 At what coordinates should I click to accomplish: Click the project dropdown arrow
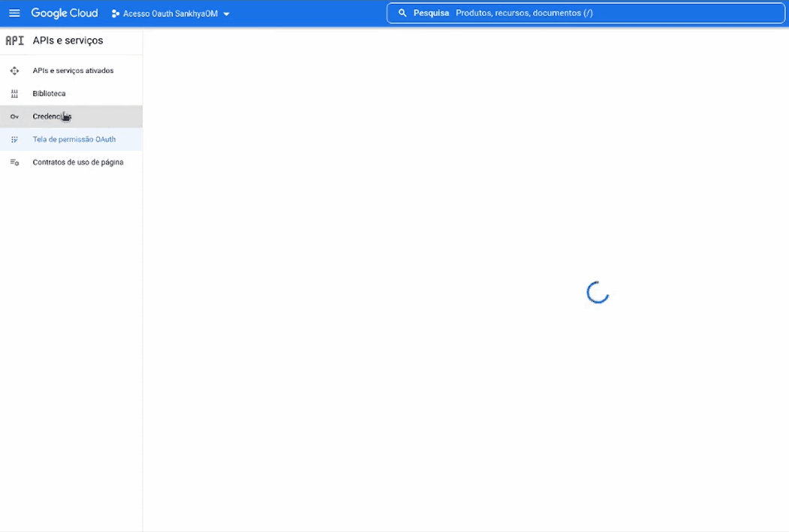pyautogui.click(x=227, y=14)
